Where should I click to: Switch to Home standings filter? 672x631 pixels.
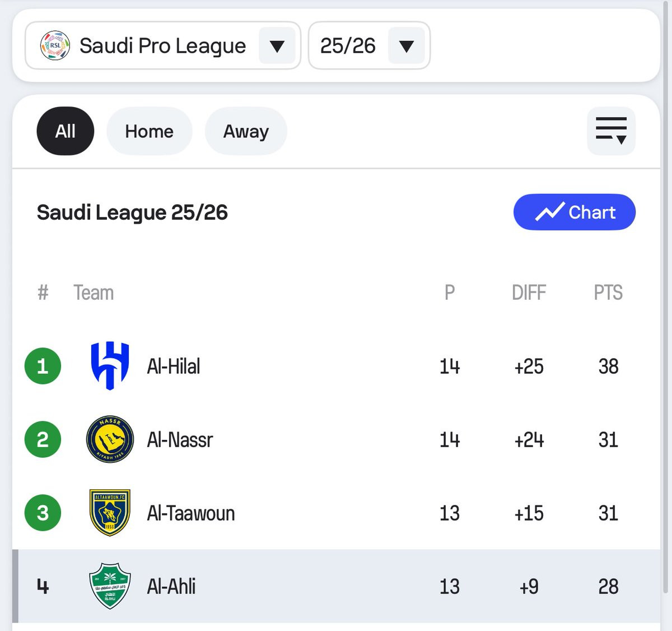149,131
